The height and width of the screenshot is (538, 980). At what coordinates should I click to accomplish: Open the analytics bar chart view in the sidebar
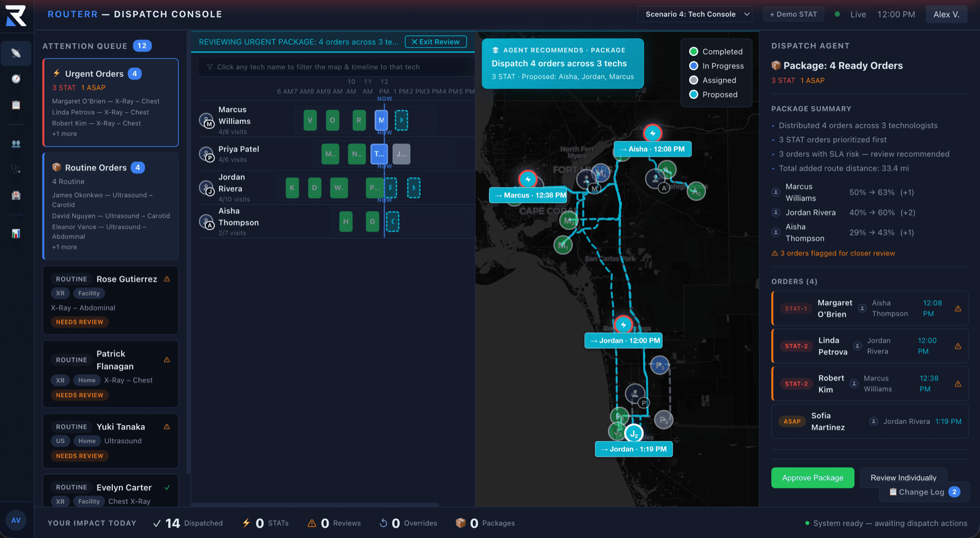16,234
